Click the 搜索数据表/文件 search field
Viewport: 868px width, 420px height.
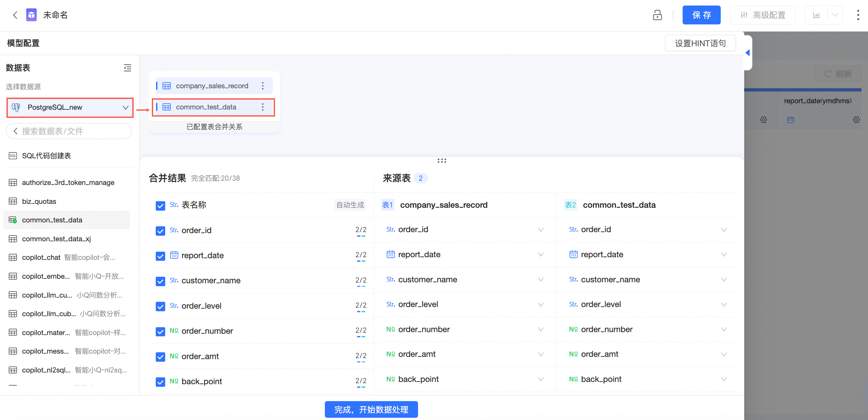tap(71, 131)
